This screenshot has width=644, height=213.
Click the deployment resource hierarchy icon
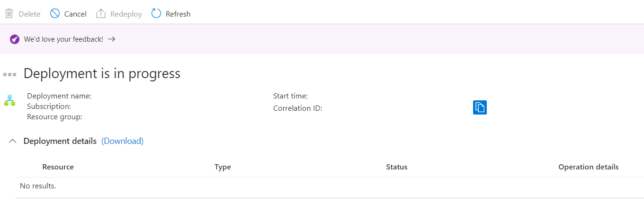[10, 100]
